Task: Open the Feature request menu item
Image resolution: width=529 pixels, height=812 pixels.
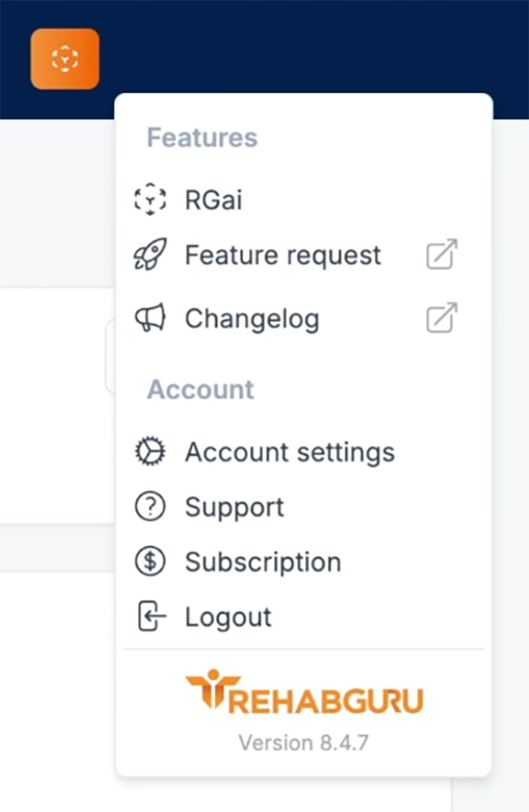Action: tap(282, 255)
